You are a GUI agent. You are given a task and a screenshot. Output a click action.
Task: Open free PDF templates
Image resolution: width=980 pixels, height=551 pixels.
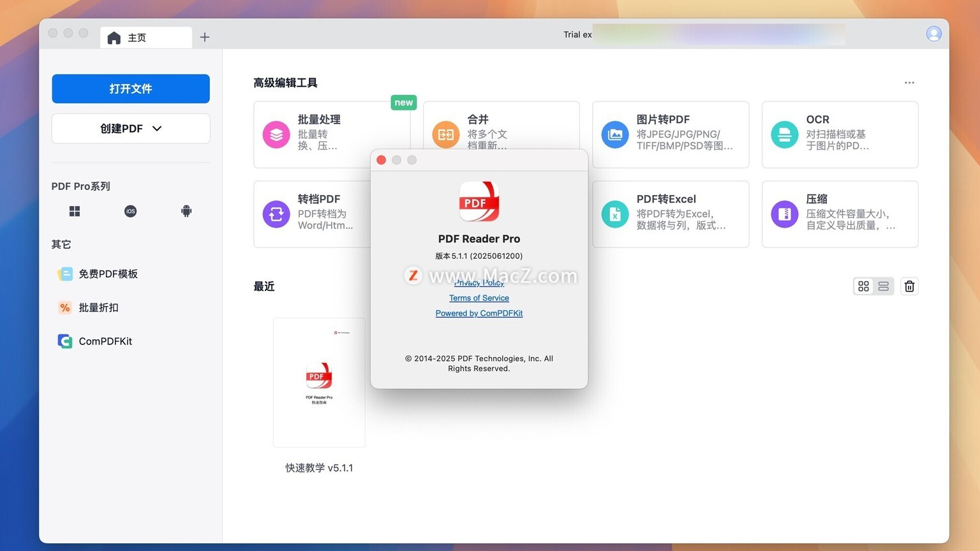98,274
